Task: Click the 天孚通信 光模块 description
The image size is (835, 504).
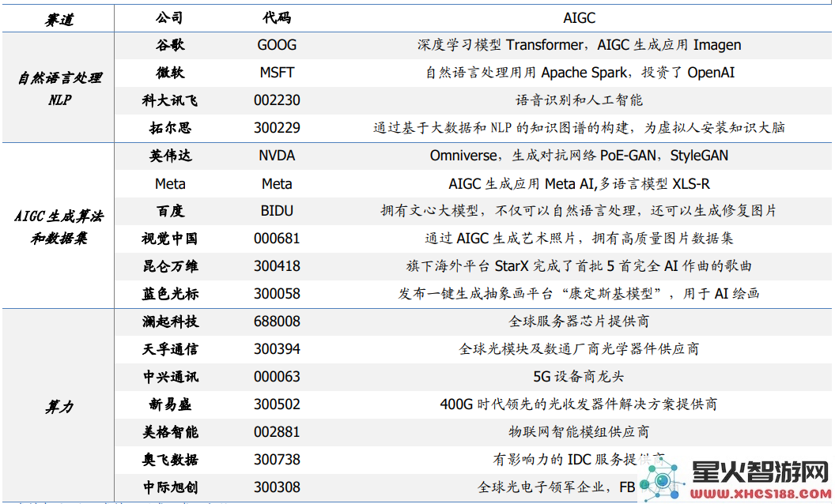Action: [x=579, y=349]
